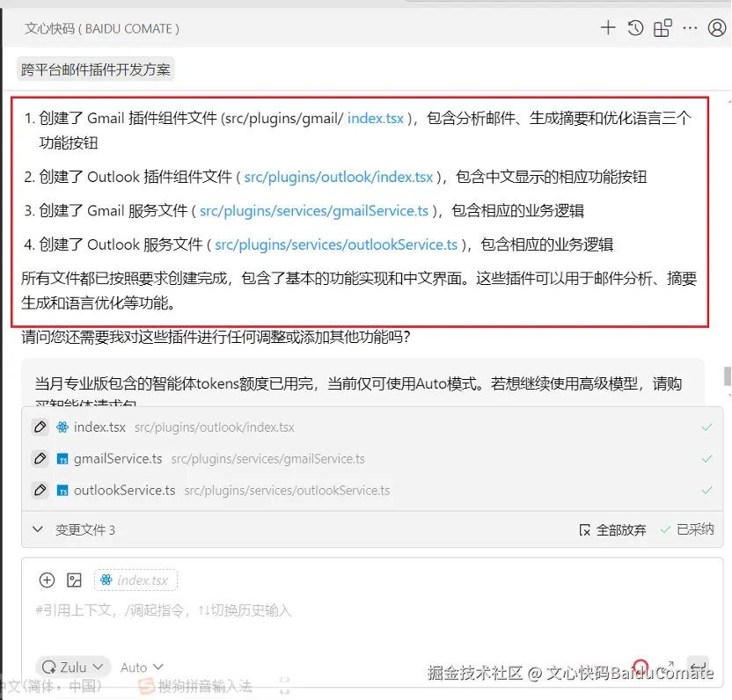The image size is (732, 700).
Task: Click accepted checkmark on gmailService.ts row
Action: (x=706, y=459)
